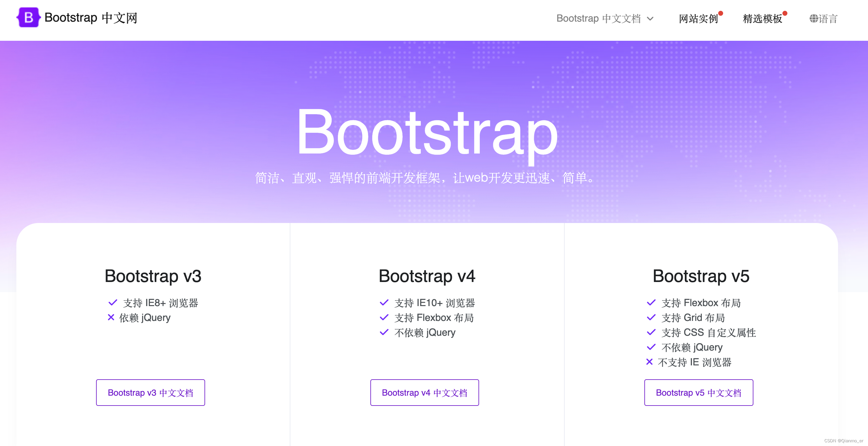
Task: Click the checkmark beside 支持 Grid 布局
Action: point(651,317)
